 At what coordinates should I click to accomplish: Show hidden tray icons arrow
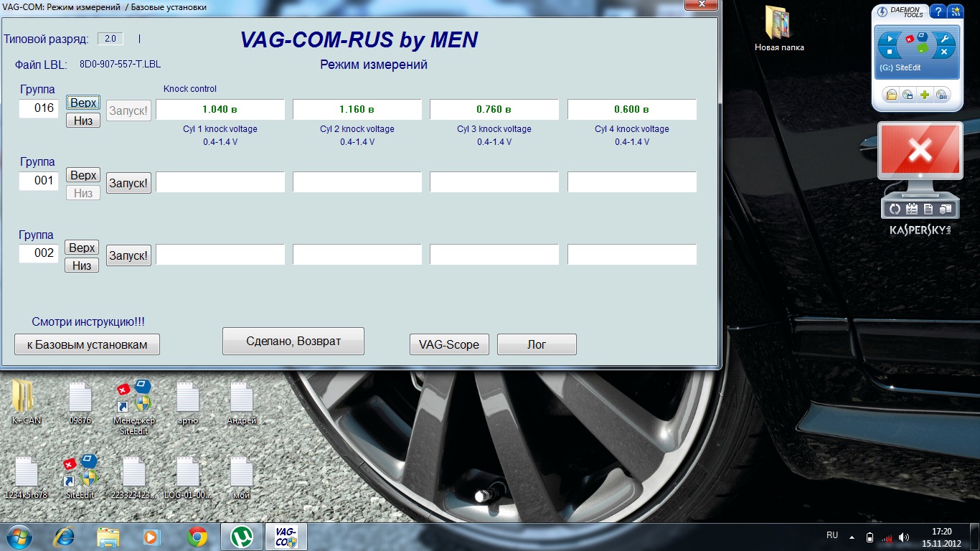852,537
